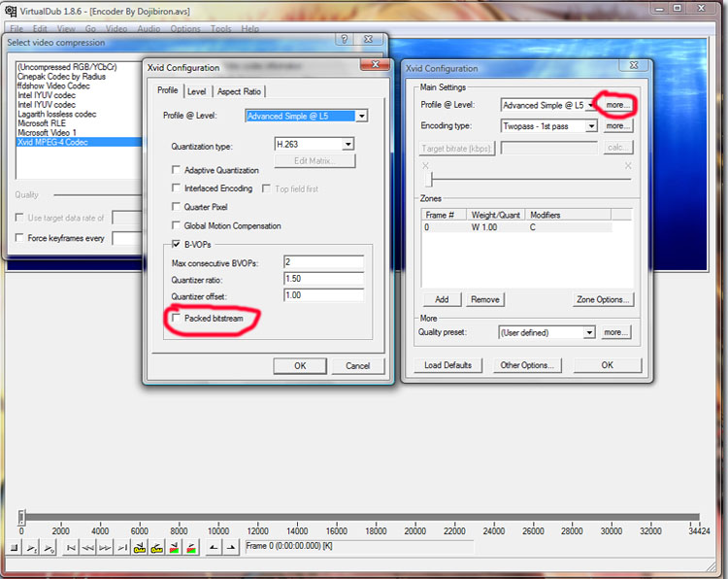Viewport: 728px width, 579px height.
Task: Click the timeline position slider handle
Action: pos(21,517)
